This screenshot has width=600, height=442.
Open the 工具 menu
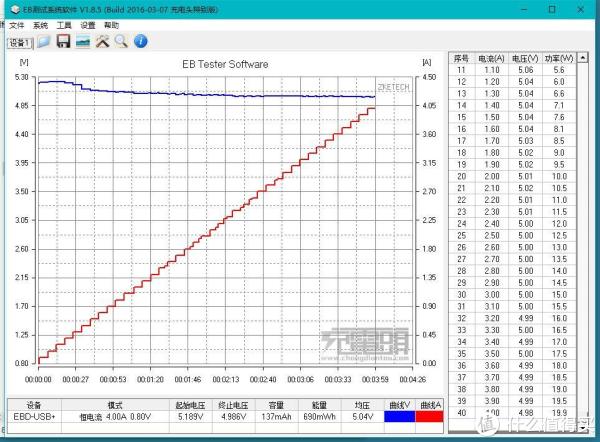[64, 25]
